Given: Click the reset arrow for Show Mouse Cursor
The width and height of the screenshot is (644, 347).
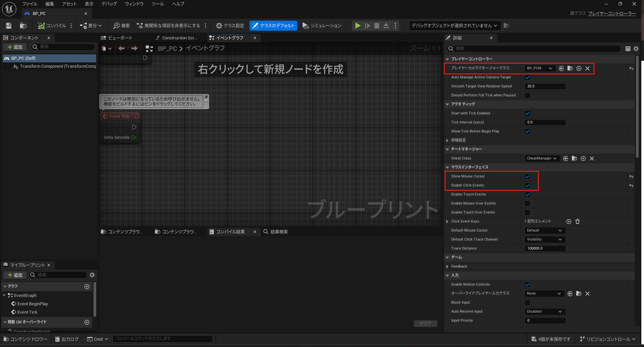Looking at the screenshot, I should [631, 177].
